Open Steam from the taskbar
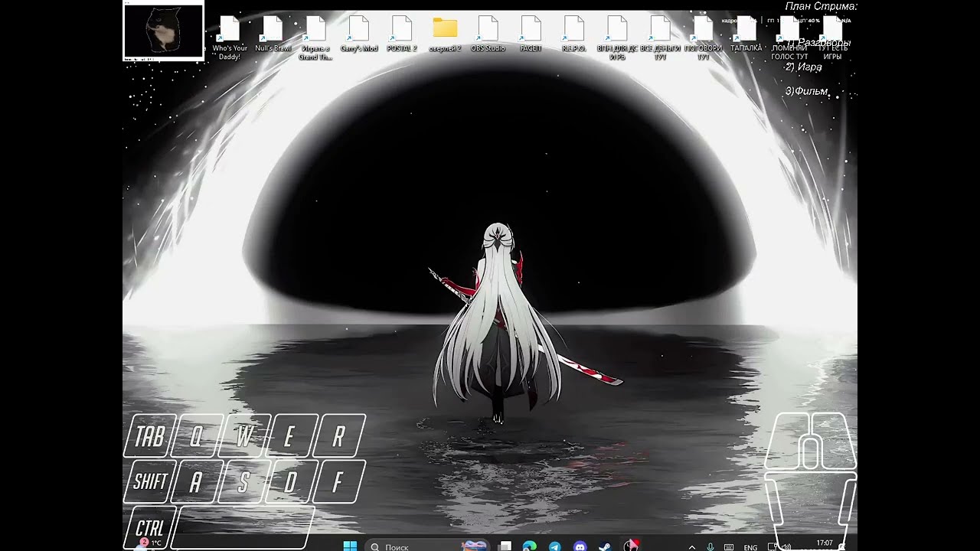 pos(604,546)
